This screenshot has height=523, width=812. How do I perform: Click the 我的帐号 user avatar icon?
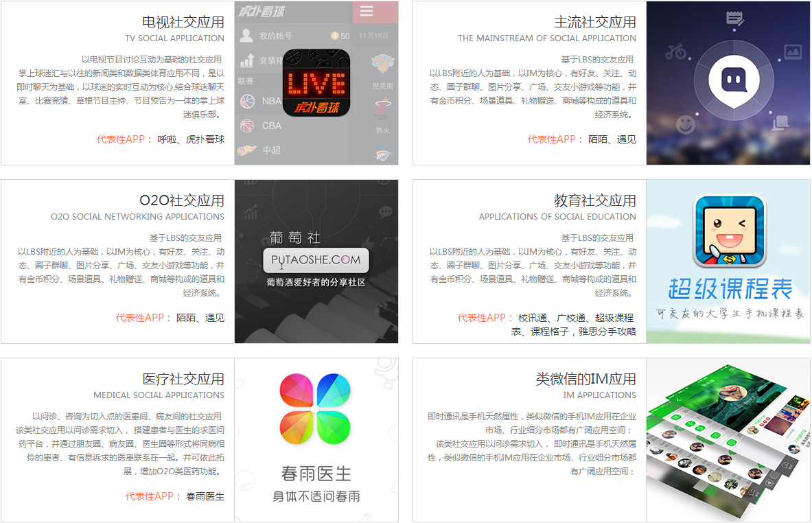(x=247, y=36)
